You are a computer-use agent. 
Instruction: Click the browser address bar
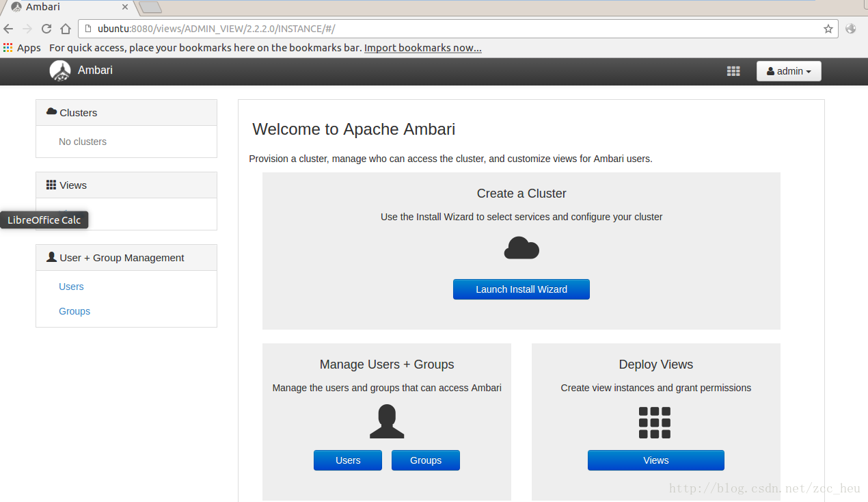click(x=458, y=29)
